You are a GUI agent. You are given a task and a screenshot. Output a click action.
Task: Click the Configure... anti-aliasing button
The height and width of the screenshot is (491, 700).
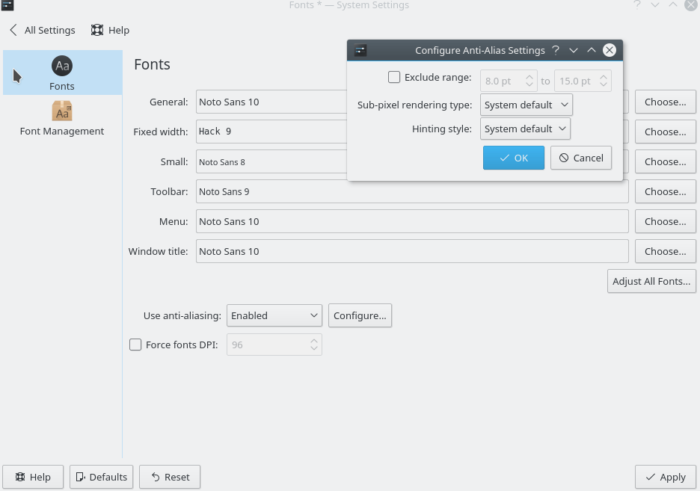(360, 316)
